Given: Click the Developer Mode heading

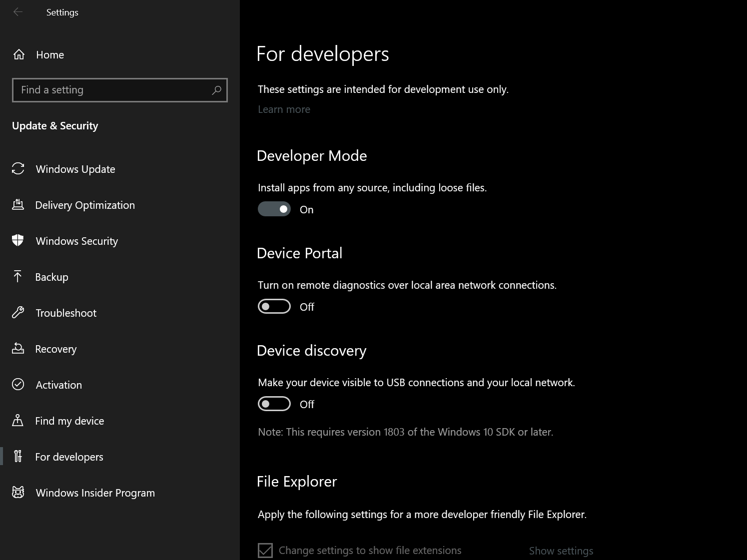Looking at the screenshot, I should pos(312,156).
